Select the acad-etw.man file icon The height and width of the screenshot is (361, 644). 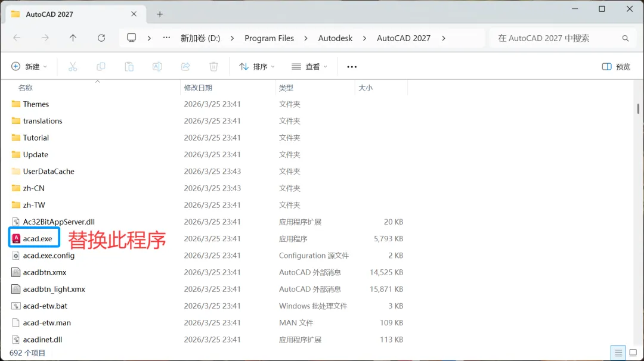[16, 323]
